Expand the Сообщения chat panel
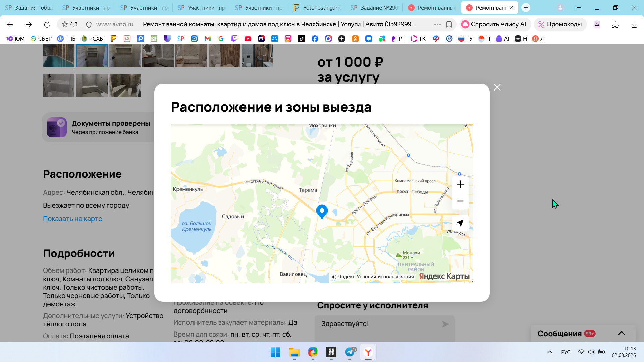Image resolution: width=644 pixels, height=362 pixels. pos(621,333)
